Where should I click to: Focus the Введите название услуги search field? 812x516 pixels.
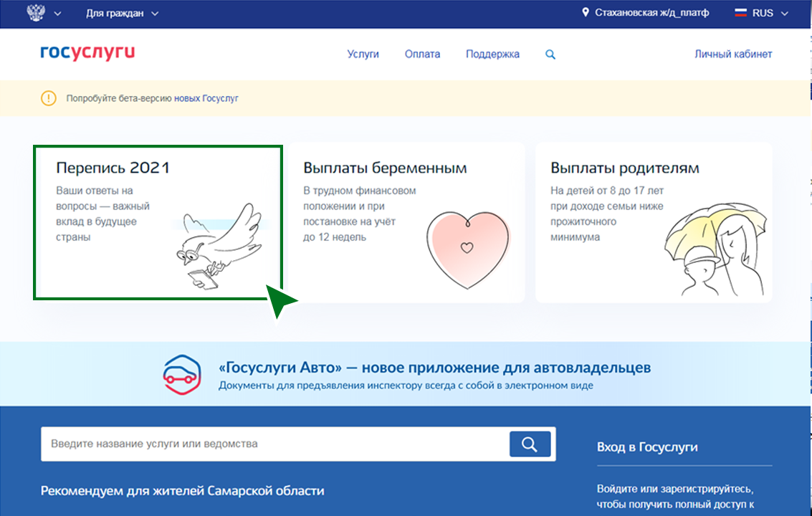pyautogui.click(x=275, y=444)
